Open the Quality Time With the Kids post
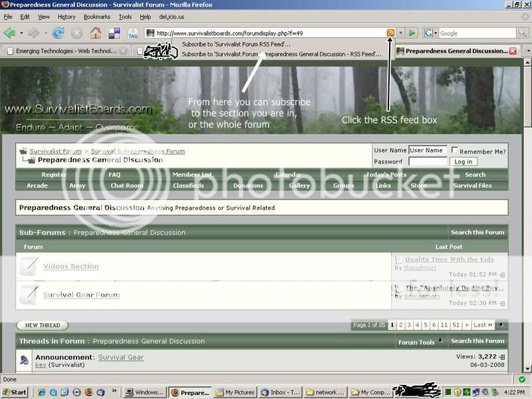The image size is (532, 399). click(450, 259)
